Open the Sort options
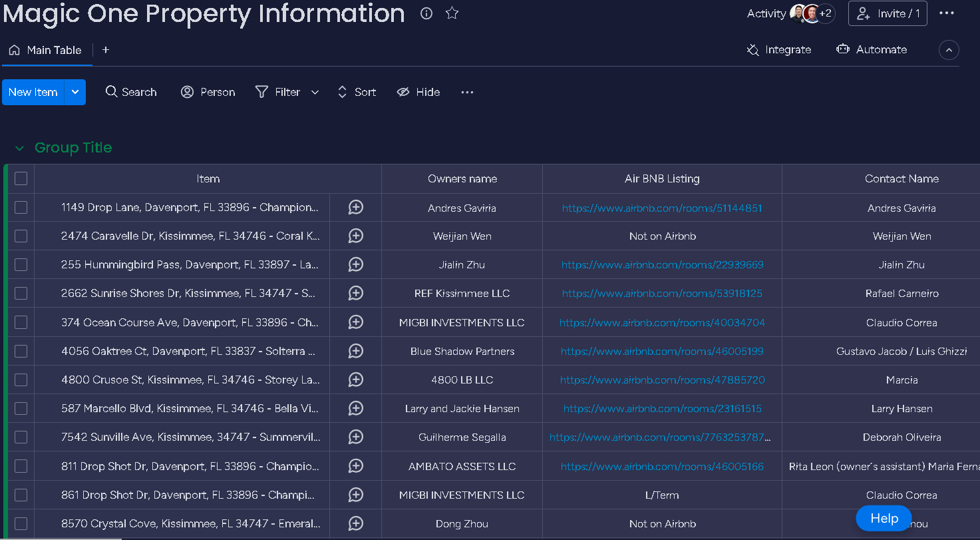980x540 pixels. click(x=357, y=93)
